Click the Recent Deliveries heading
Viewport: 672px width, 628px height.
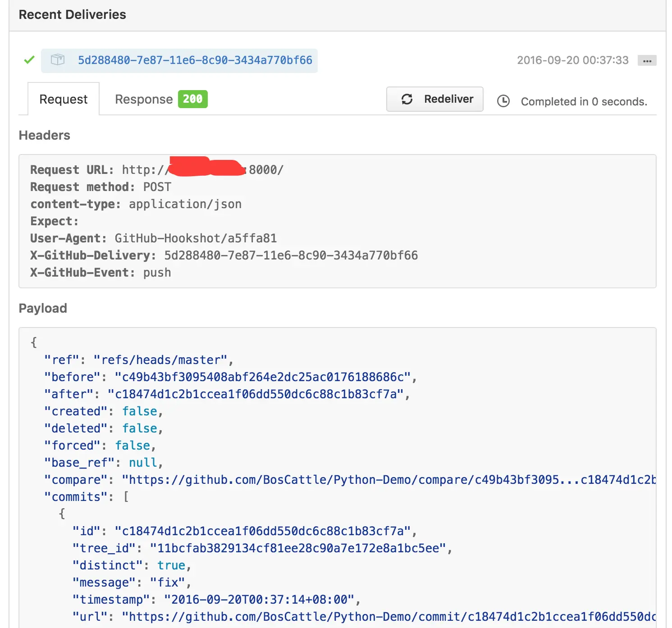pyautogui.click(x=72, y=15)
